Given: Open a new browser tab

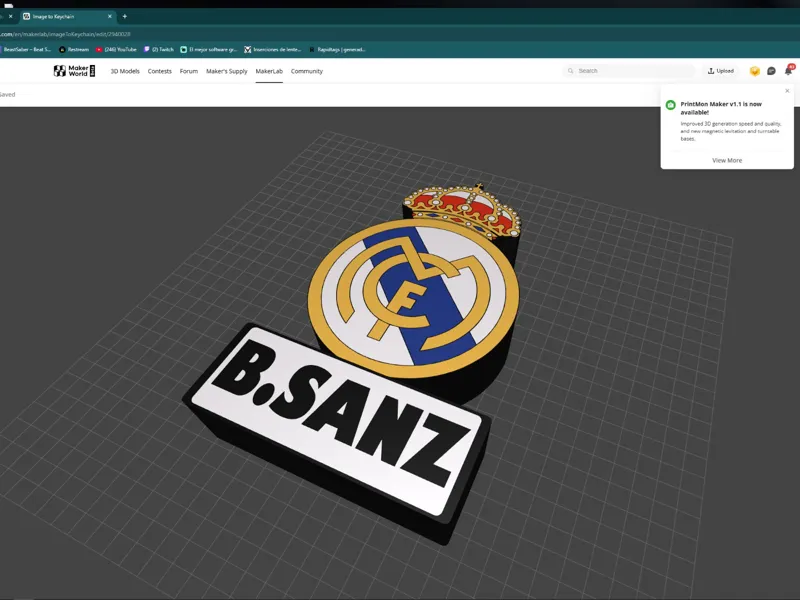Looking at the screenshot, I should point(124,16).
